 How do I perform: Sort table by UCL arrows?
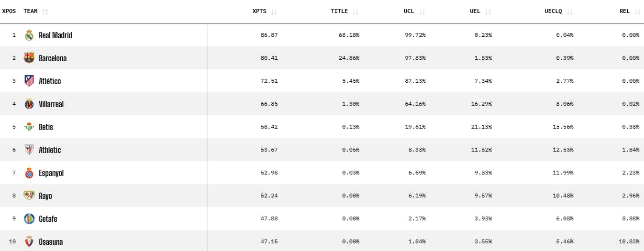tap(422, 11)
